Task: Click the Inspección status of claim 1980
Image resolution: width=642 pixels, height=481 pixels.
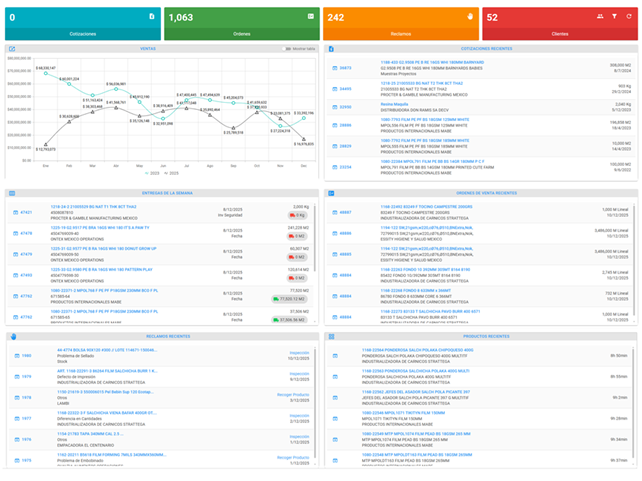Action: pyautogui.click(x=299, y=353)
